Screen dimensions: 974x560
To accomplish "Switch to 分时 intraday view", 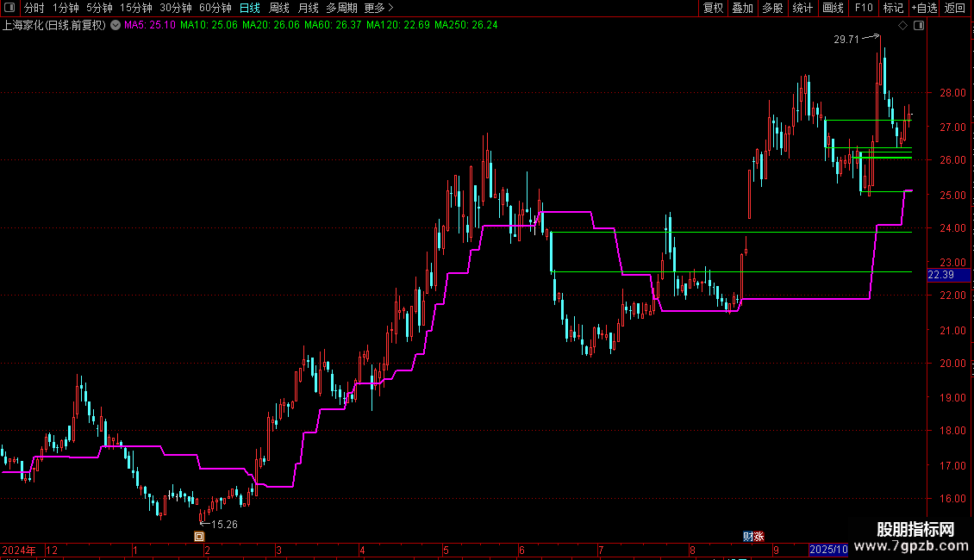I will tap(34, 8).
